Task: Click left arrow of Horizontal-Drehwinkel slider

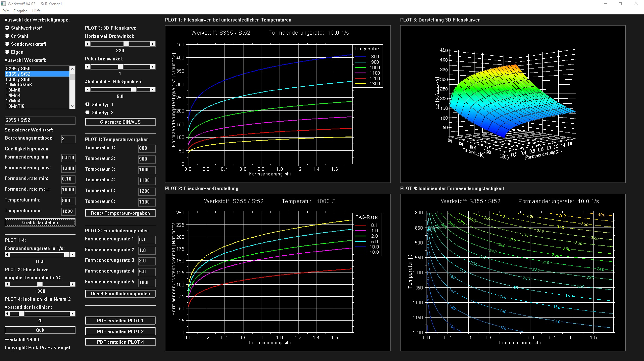Action: [x=87, y=44]
